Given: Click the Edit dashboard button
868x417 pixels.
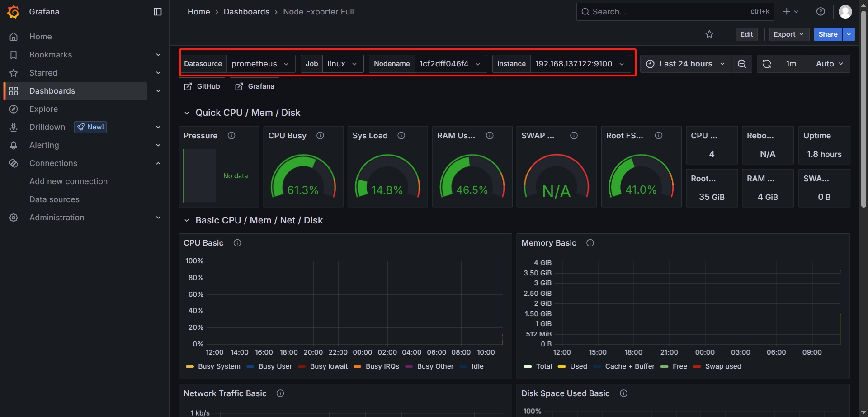Looking at the screenshot, I should coord(746,34).
